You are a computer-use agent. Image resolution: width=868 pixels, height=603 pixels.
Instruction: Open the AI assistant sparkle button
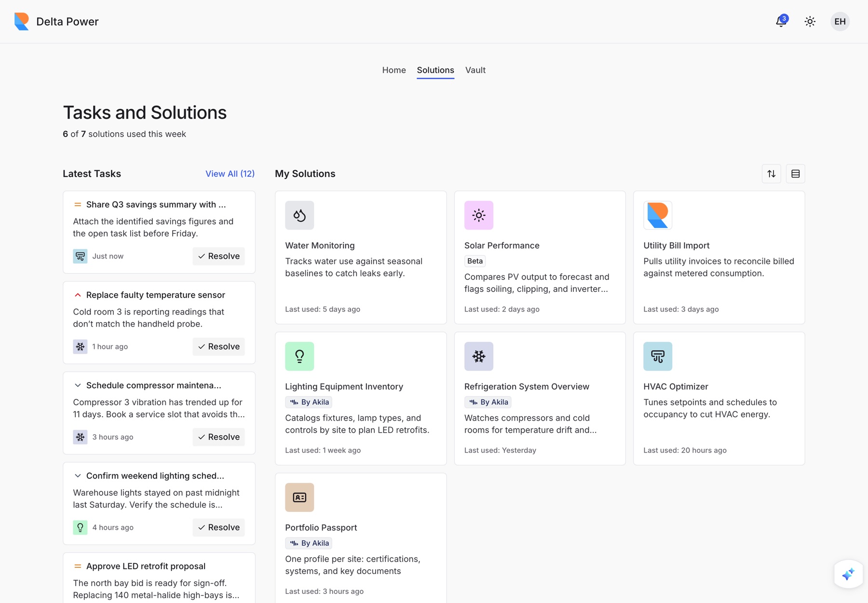pyautogui.click(x=848, y=574)
